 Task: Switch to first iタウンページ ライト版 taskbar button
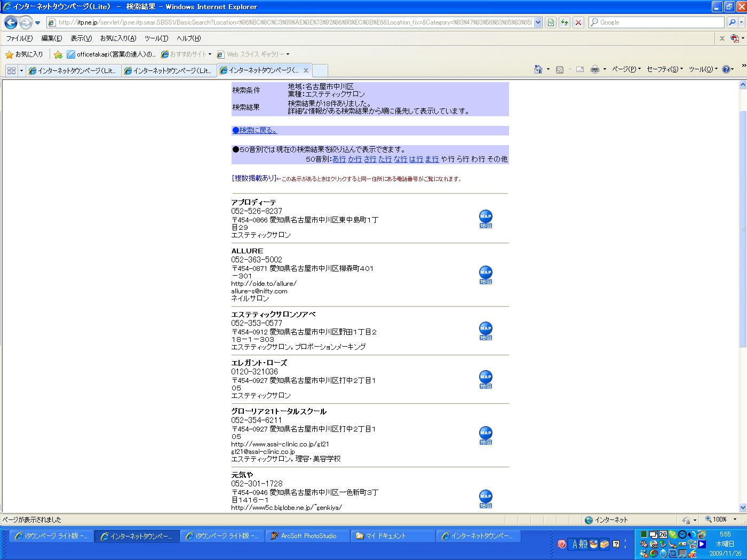point(52,536)
